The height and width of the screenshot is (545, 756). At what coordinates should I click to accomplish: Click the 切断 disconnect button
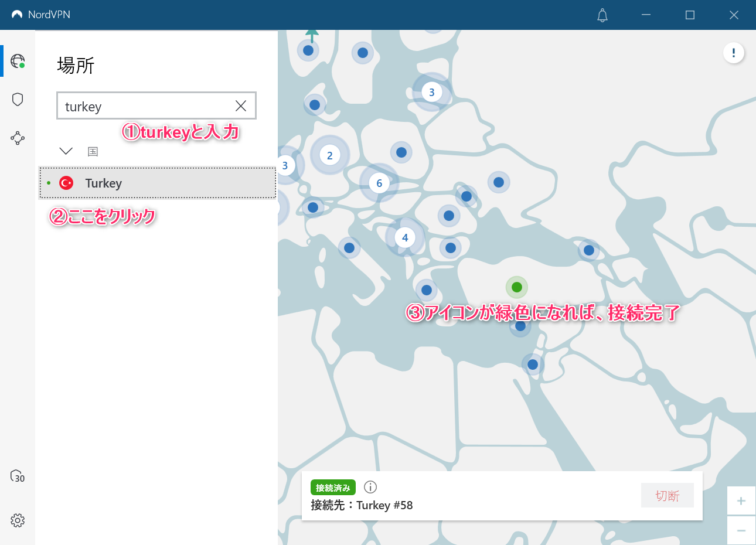(668, 496)
